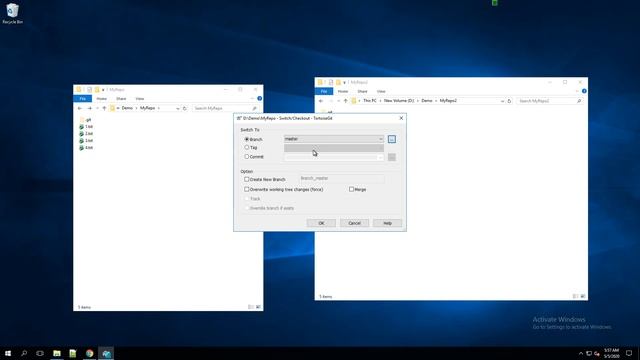Screen dimensions: 640x360
Task: Expand address history dropdown in MyRepo window
Action: pos(178,108)
